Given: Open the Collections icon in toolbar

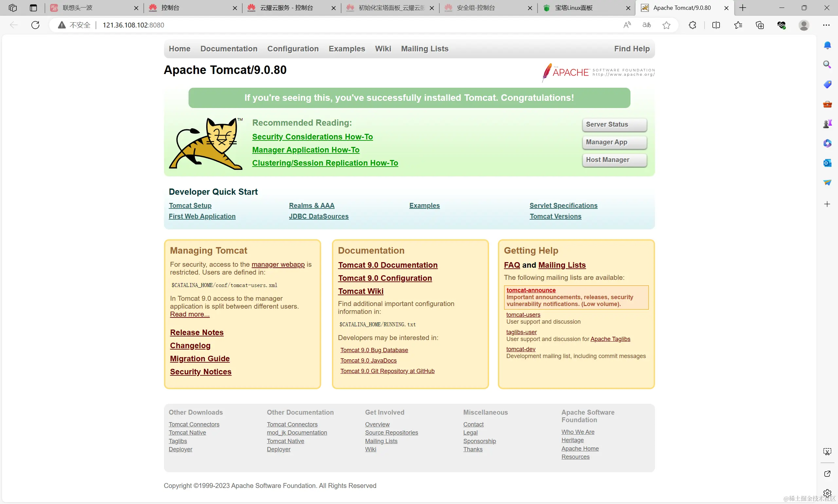Looking at the screenshot, I should (x=759, y=25).
